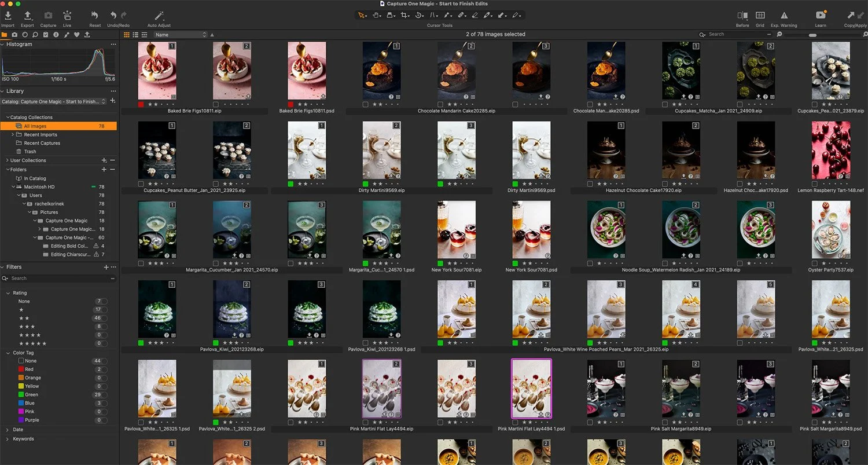
Task: Toggle ascending sort order triangle
Action: 212,35
